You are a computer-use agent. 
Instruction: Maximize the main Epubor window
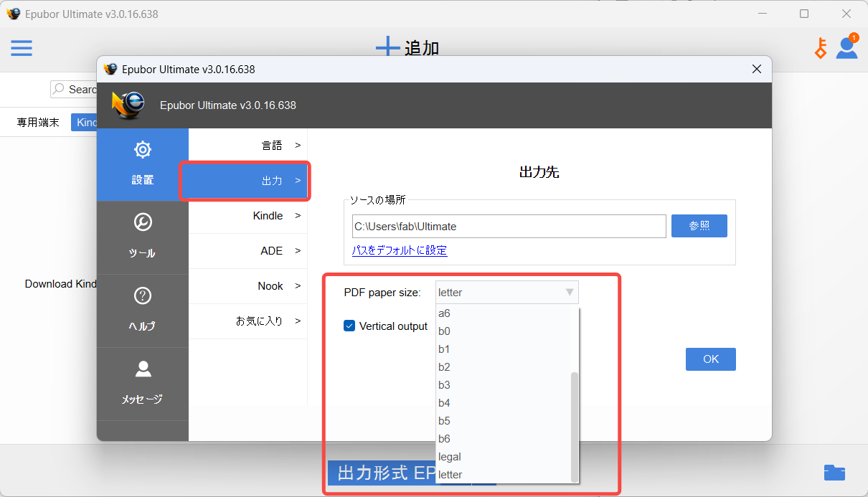(x=804, y=14)
